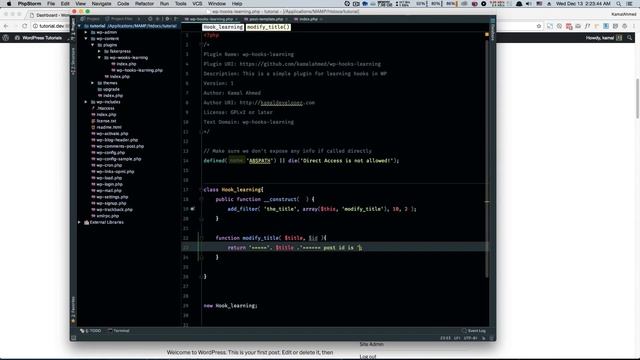Image resolution: width=640 pixels, height=360 pixels.
Task: Click the WordPress admin bar search icon
Action: (x=630, y=38)
